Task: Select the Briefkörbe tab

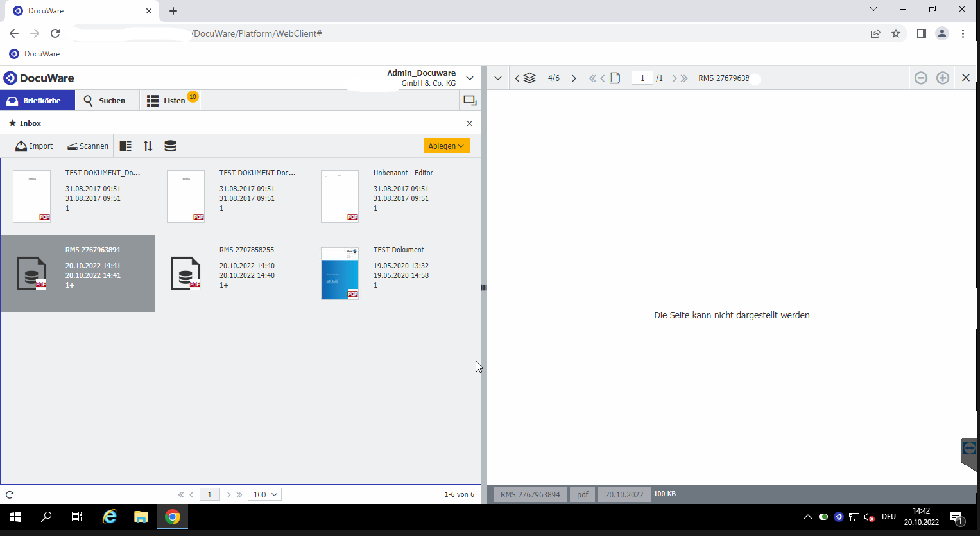Action: (37, 101)
